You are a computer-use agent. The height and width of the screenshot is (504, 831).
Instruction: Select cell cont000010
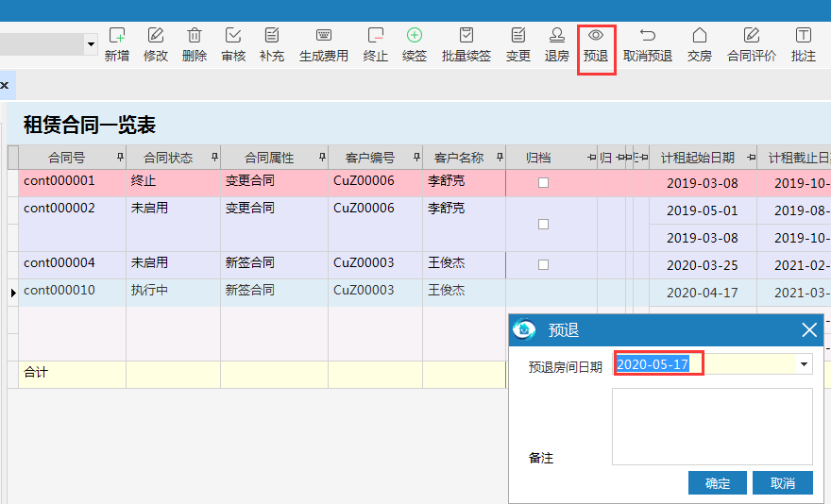point(72,293)
